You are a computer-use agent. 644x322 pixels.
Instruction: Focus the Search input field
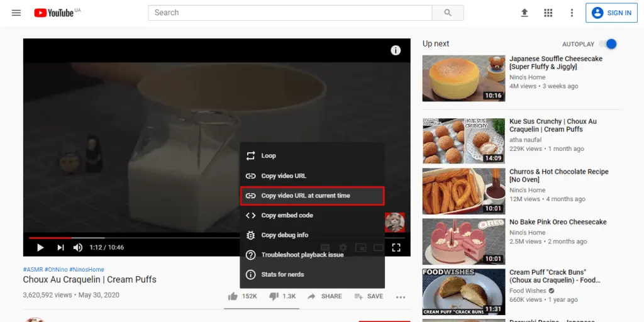tap(290, 13)
